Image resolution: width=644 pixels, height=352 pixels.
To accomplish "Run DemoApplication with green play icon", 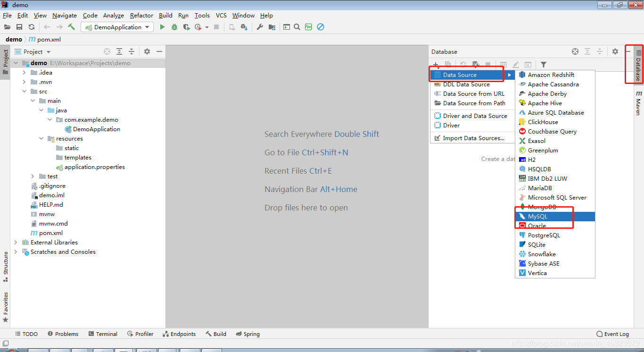I will (162, 27).
